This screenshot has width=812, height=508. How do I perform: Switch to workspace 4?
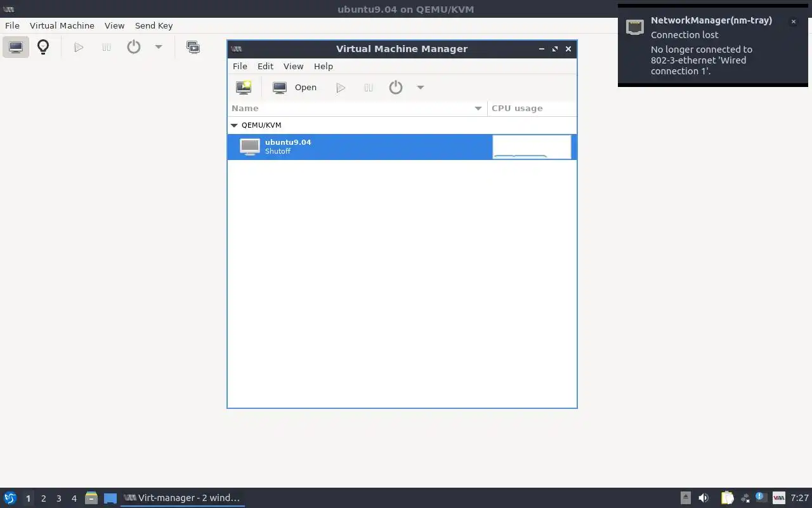pos(74,498)
